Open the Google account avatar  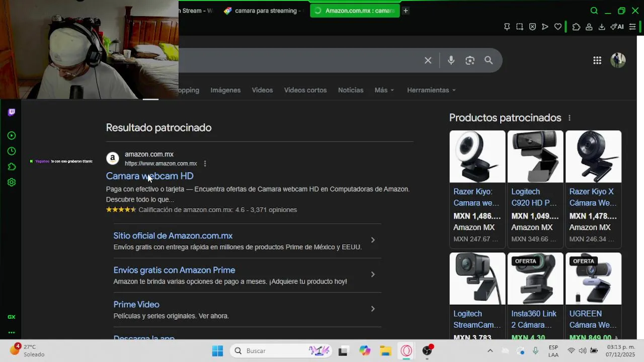[x=618, y=60]
